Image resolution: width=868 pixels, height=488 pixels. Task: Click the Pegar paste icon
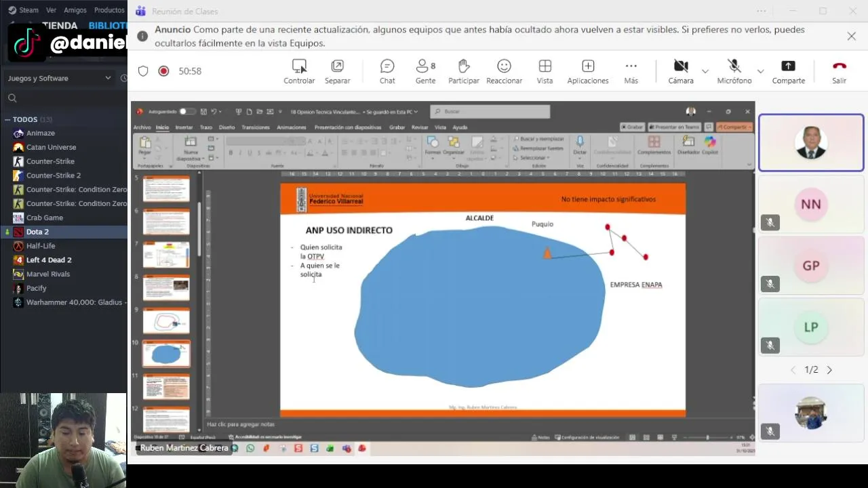144,142
